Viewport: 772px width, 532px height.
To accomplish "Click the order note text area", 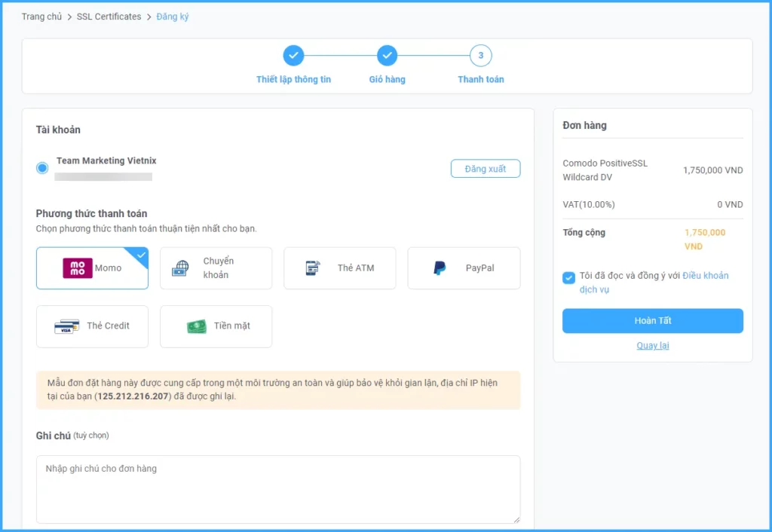I will (277, 488).
